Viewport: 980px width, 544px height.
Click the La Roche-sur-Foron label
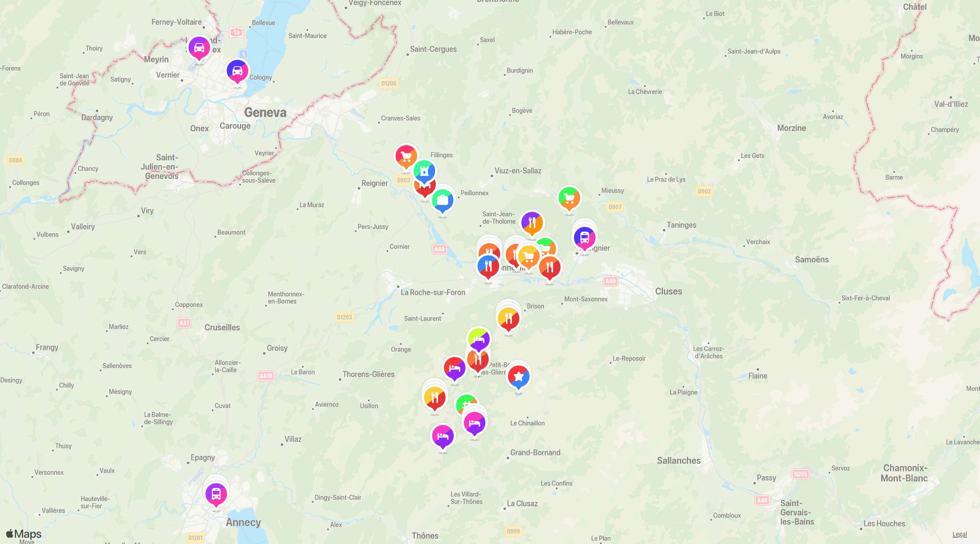[433, 292]
